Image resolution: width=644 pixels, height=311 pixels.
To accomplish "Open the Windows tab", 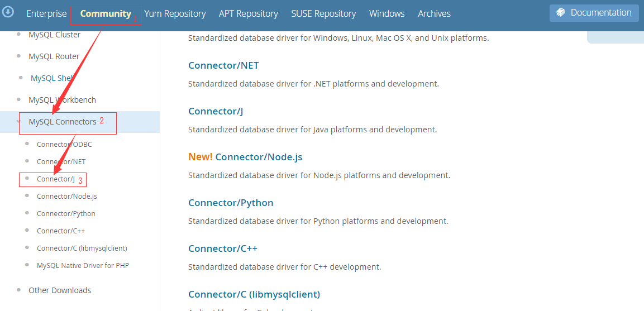I will (x=387, y=13).
